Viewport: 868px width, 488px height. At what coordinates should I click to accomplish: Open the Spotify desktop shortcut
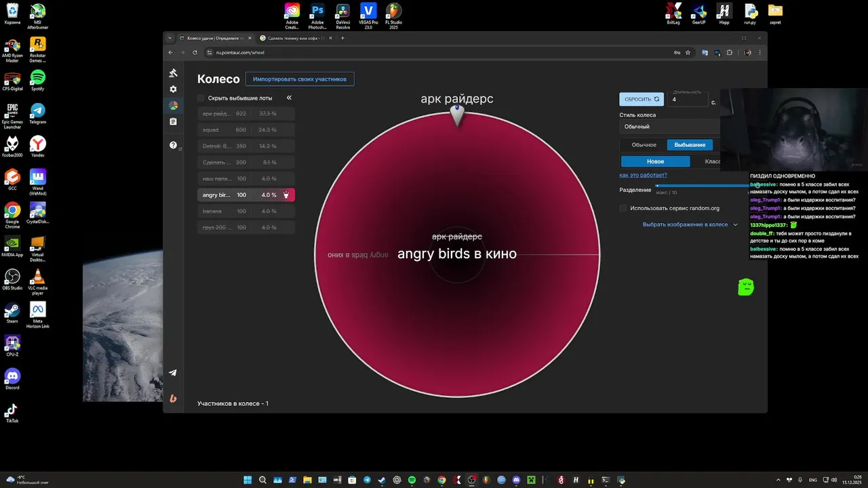pyautogui.click(x=37, y=80)
